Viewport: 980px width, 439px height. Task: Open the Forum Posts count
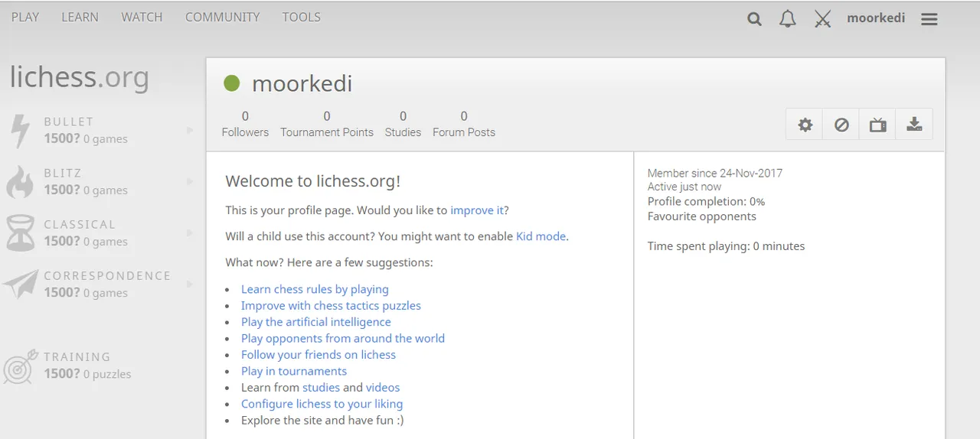[464, 124]
